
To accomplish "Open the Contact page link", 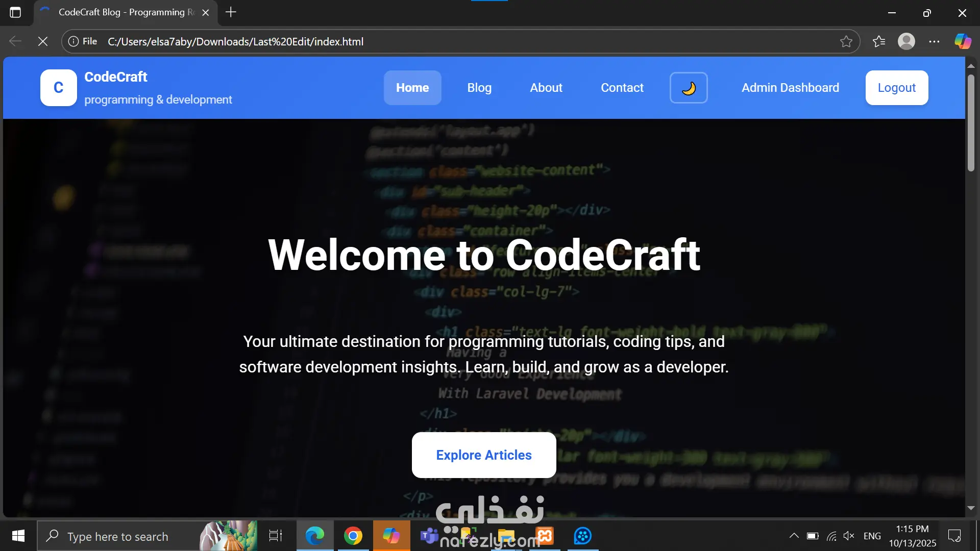I will [x=622, y=88].
